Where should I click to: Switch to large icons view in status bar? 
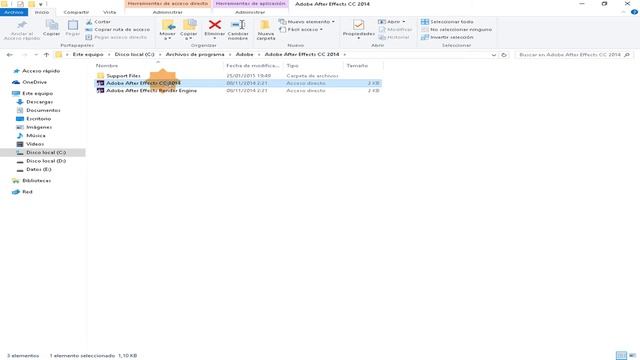coord(632,356)
